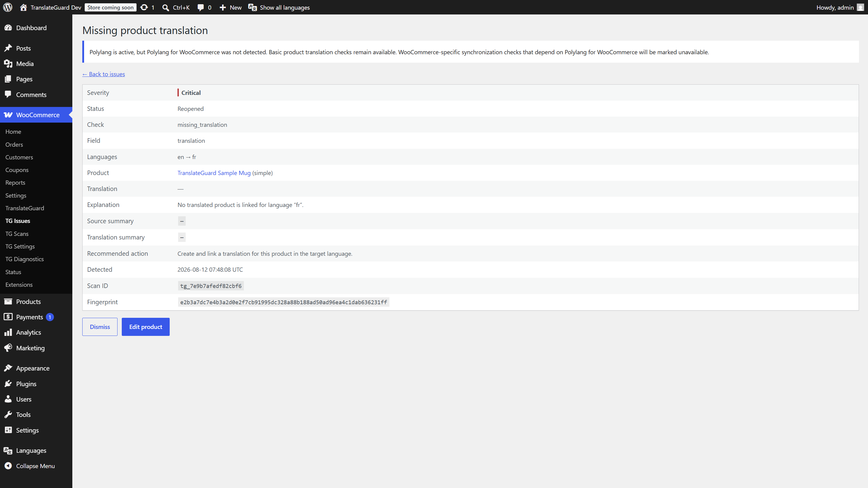
Task: Open the WooCommerce Coupons submenu item
Action: pos(17,170)
